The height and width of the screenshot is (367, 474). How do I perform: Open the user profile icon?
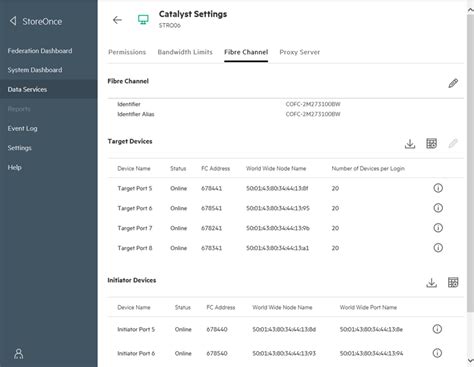(x=19, y=354)
